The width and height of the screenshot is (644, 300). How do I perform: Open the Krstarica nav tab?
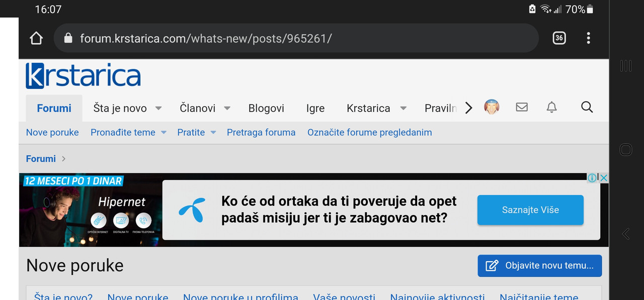point(368,108)
